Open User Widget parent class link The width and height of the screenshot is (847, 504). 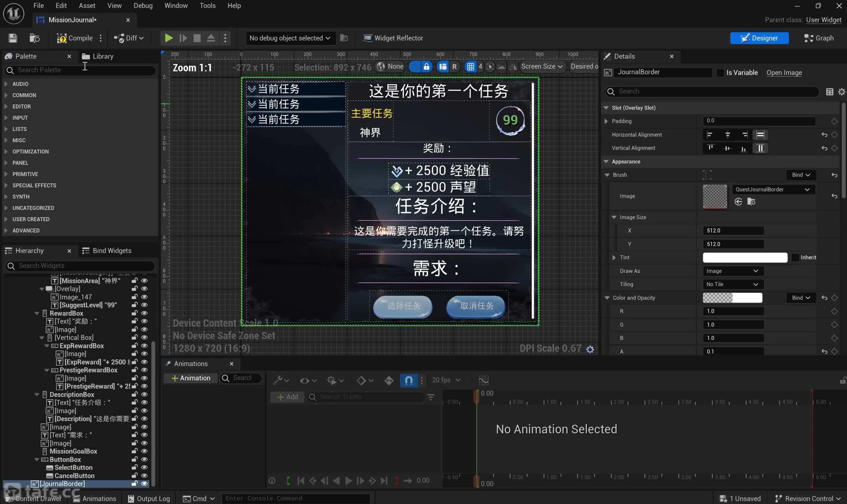tap(824, 20)
